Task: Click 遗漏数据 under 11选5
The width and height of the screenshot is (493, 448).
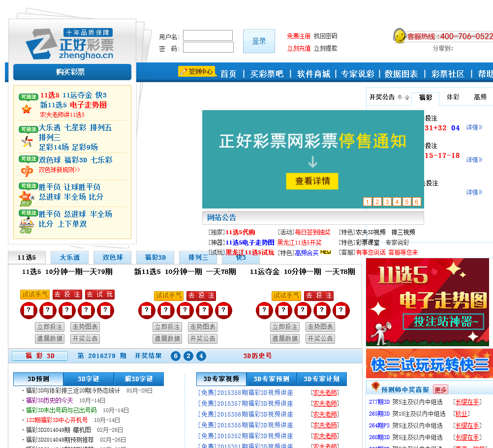Action: click(x=50, y=339)
